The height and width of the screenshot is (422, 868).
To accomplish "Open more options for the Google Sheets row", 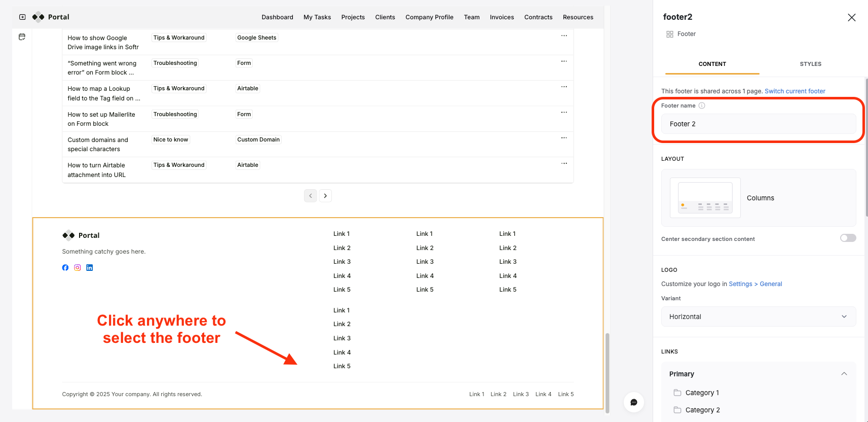I will click(564, 36).
